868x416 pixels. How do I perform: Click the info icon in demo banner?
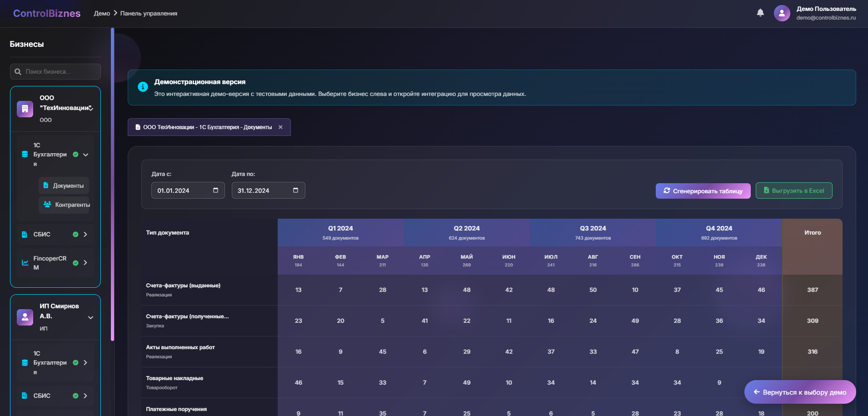click(x=143, y=87)
